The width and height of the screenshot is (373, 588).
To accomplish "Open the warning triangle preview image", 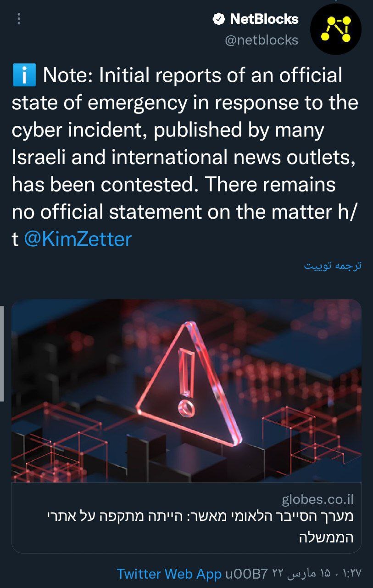I will tap(186, 390).
